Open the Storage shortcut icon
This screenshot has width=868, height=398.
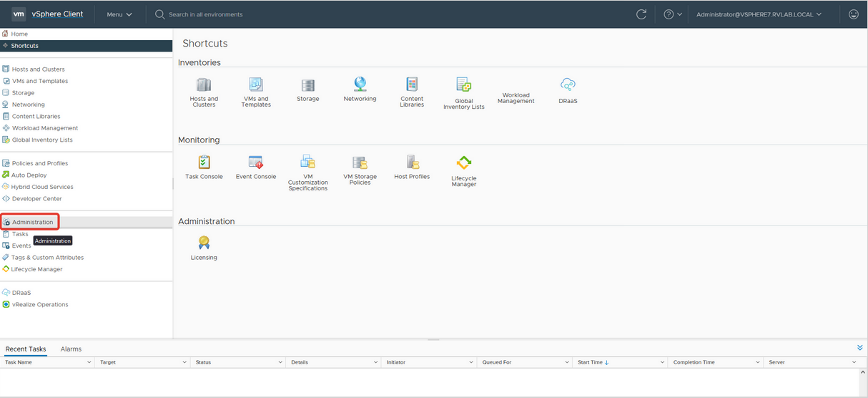pyautogui.click(x=308, y=86)
